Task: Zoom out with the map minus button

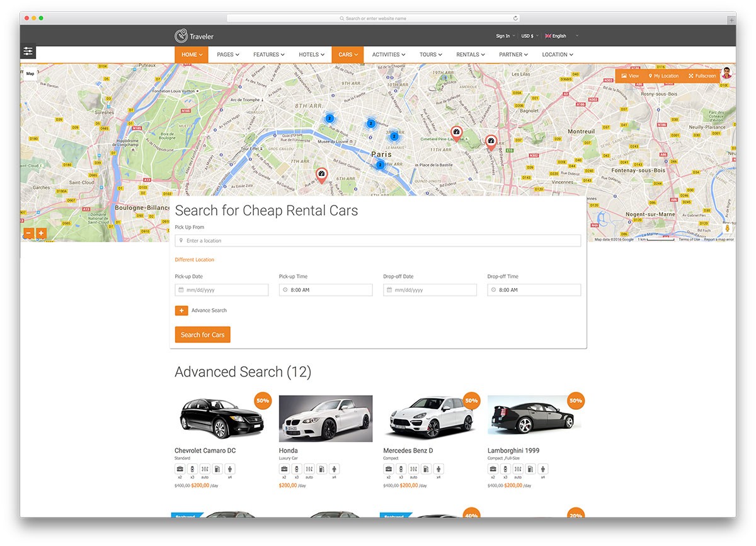Action: point(28,233)
